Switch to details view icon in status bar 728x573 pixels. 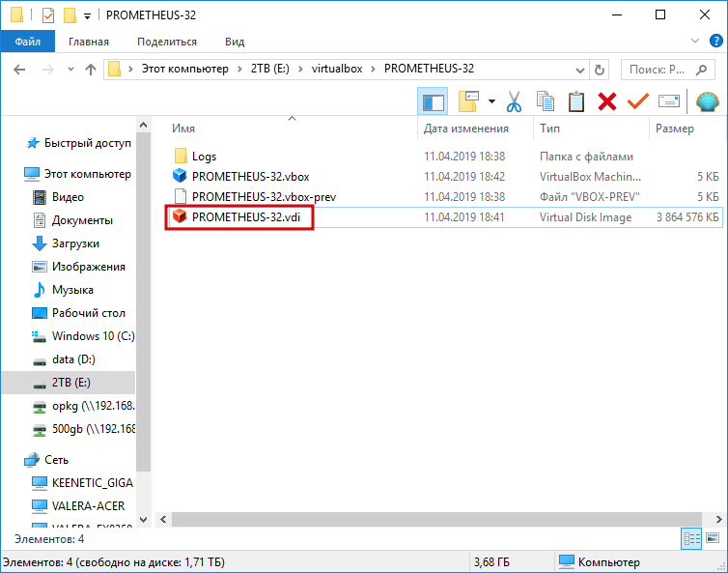coord(691,538)
